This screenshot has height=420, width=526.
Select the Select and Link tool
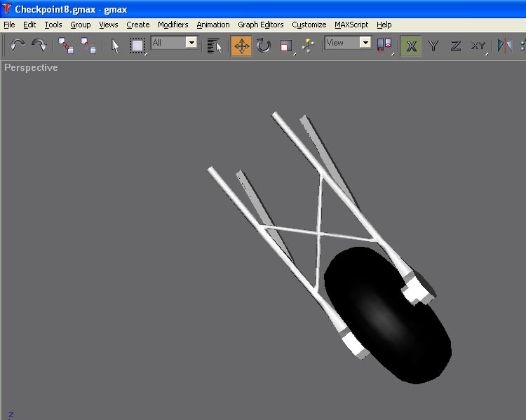(x=66, y=46)
